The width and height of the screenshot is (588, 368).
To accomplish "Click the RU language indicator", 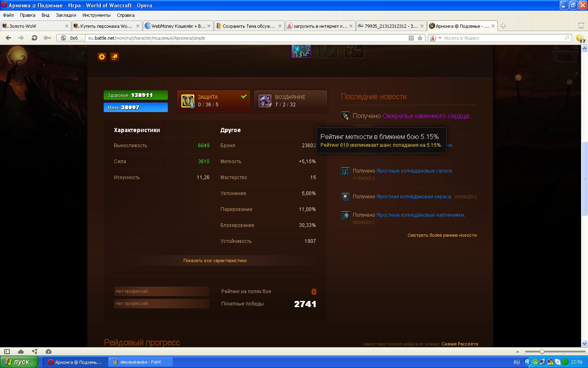I will coord(517,362).
